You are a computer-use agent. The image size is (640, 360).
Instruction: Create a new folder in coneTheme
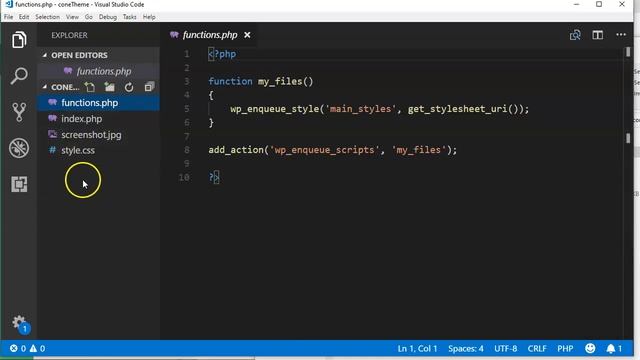(109, 87)
